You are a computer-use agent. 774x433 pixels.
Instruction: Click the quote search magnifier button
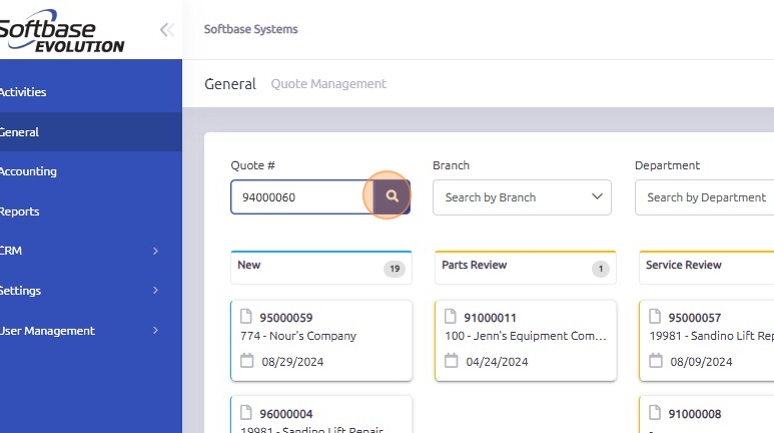(392, 197)
